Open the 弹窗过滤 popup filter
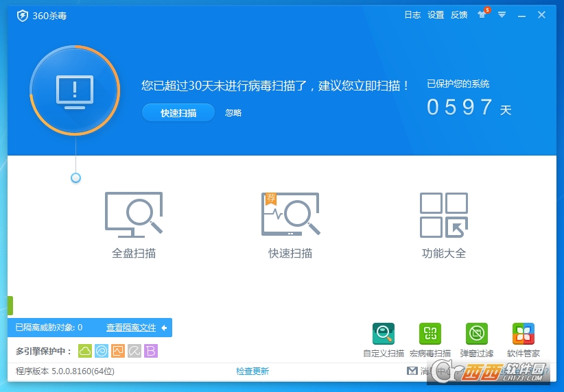Viewport: 564px width, 392px height. point(477,334)
